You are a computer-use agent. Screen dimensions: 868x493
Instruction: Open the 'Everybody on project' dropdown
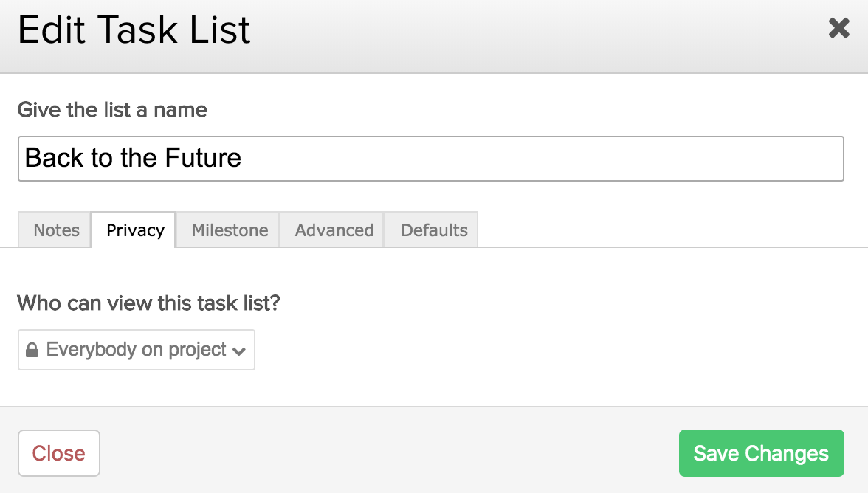(x=137, y=350)
